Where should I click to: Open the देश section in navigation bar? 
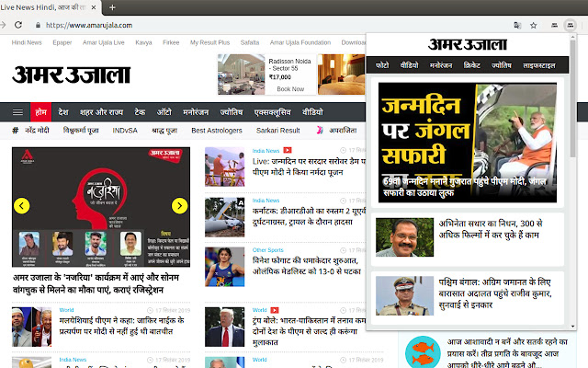63,112
